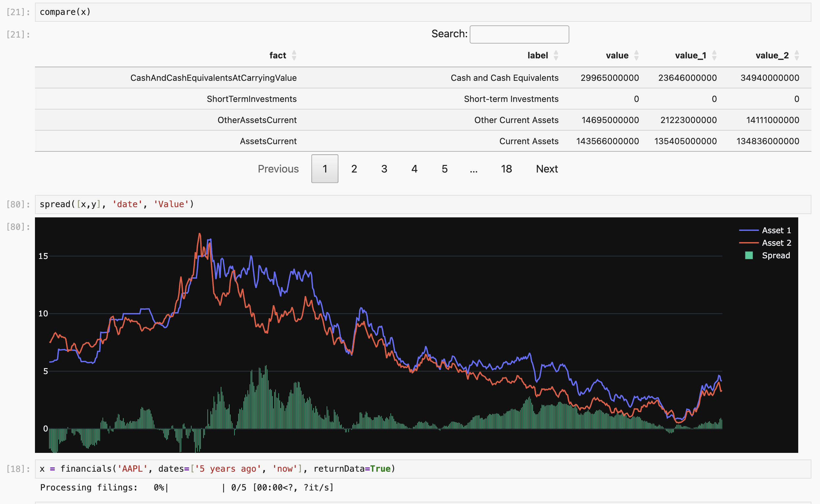Click the Search input field

click(x=519, y=34)
